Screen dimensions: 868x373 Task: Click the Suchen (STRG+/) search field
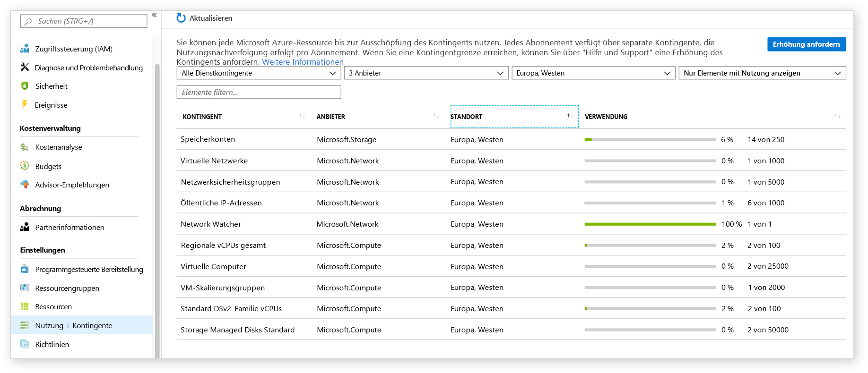pyautogui.click(x=84, y=21)
